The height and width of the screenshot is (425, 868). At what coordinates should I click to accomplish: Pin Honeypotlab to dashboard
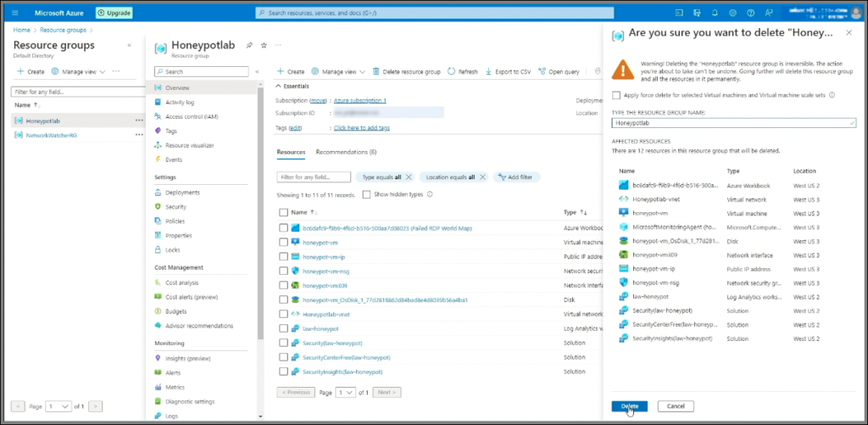click(249, 46)
